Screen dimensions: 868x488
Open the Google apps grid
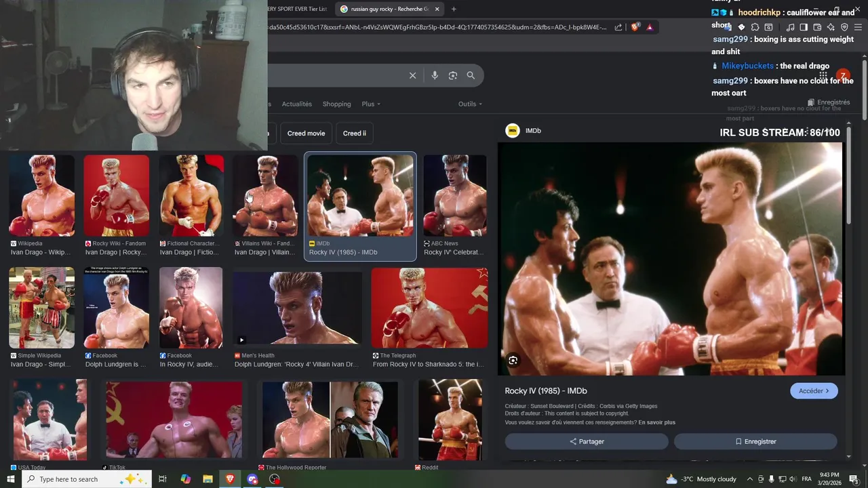click(823, 75)
